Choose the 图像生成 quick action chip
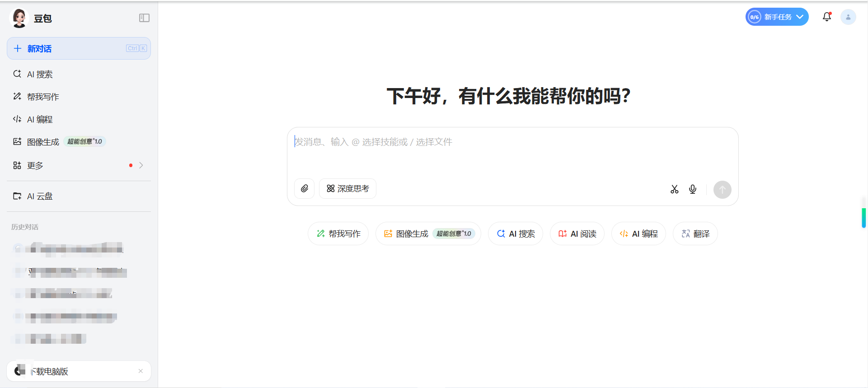The width and height of the screenshot is (868, 388). pos(428,234)
